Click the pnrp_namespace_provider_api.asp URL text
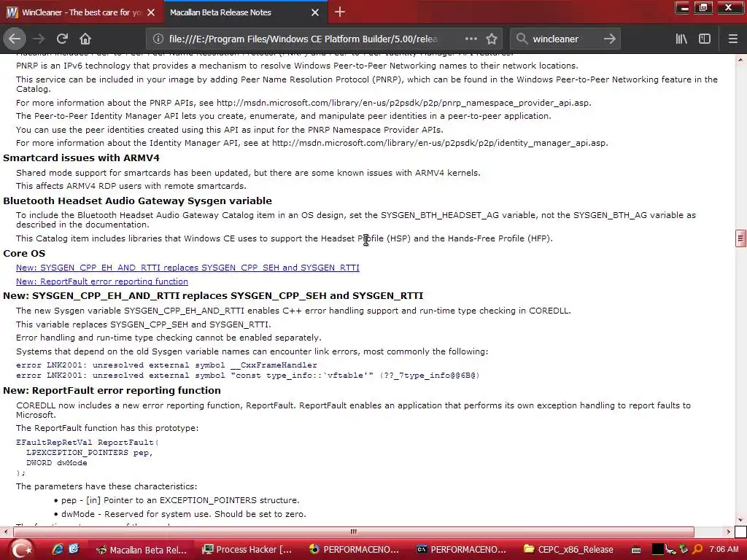This screenshot has width=747, height=560. (x=404, y=103)
